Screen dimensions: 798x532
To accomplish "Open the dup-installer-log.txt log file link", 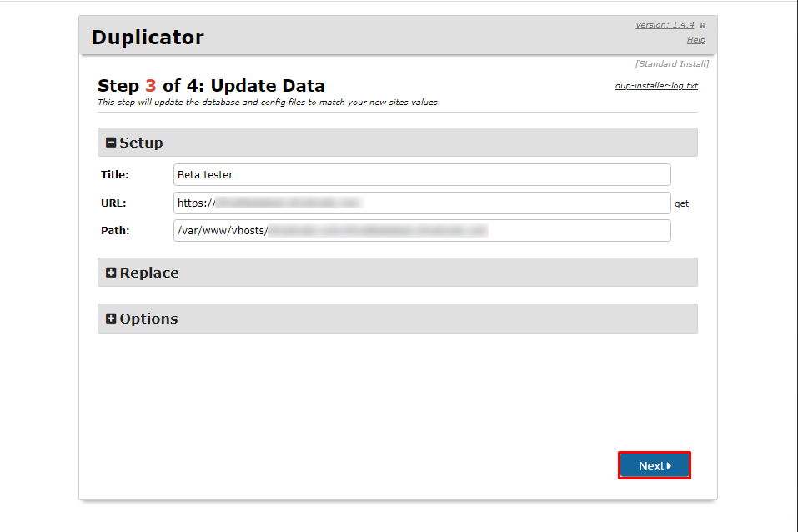I will click(655, 86).
